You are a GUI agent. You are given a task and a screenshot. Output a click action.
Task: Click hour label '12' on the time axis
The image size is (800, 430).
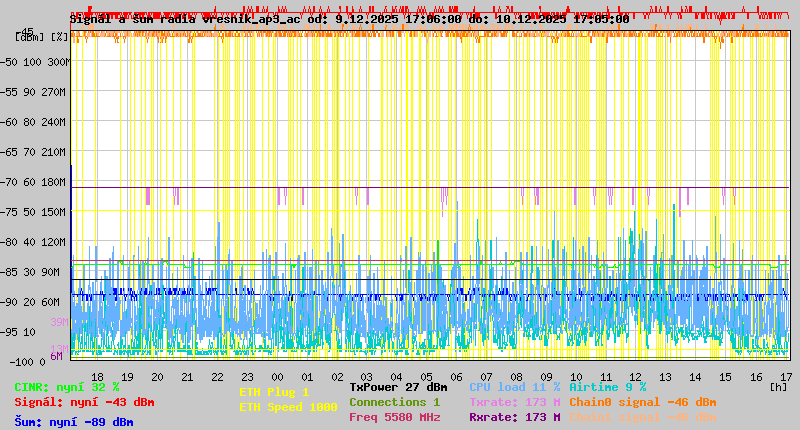pyautogui.click(x=635, y=377)
